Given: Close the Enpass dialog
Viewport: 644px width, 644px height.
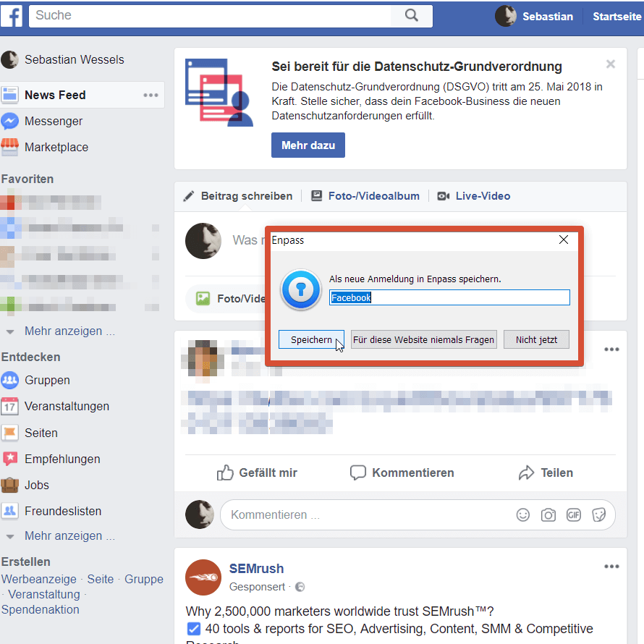Looking at the screenshot, I should [x=564, y=240].
